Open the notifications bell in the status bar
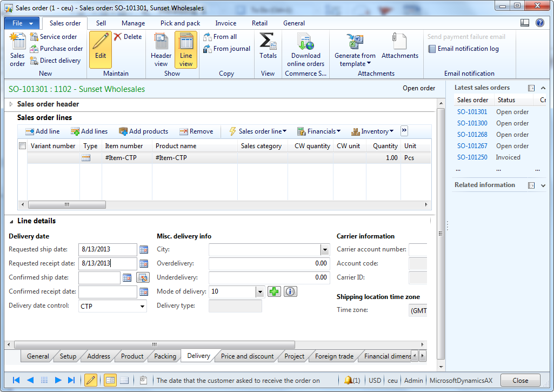 (x=352, y=380)
